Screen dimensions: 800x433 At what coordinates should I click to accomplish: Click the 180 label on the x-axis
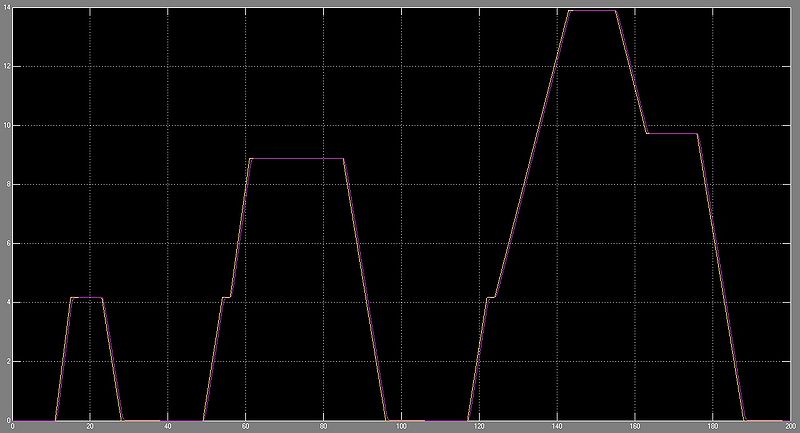712,426
